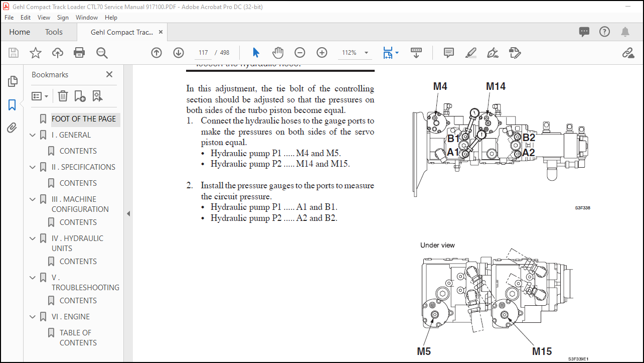The image size is (644, 363).
Task: Click the page number field showing 117
Action: pyautogui.click(x=203, y=53)
